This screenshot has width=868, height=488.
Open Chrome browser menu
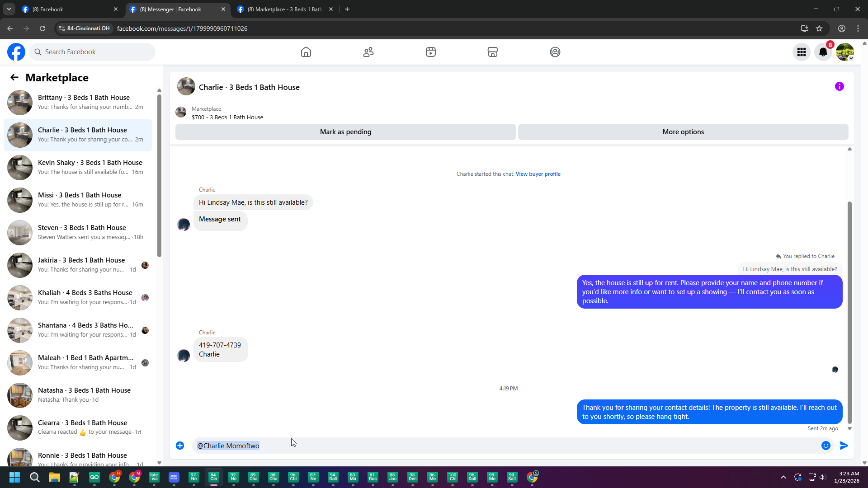[858, 28]
